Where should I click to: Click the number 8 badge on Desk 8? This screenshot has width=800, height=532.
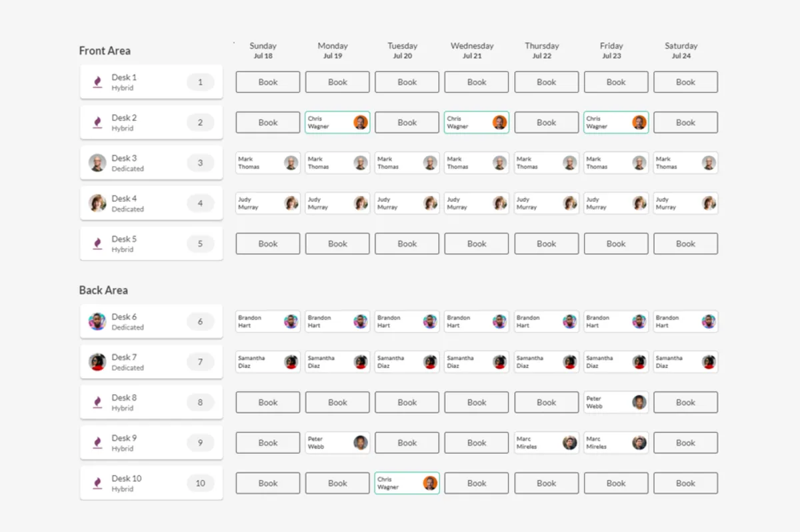200,403
